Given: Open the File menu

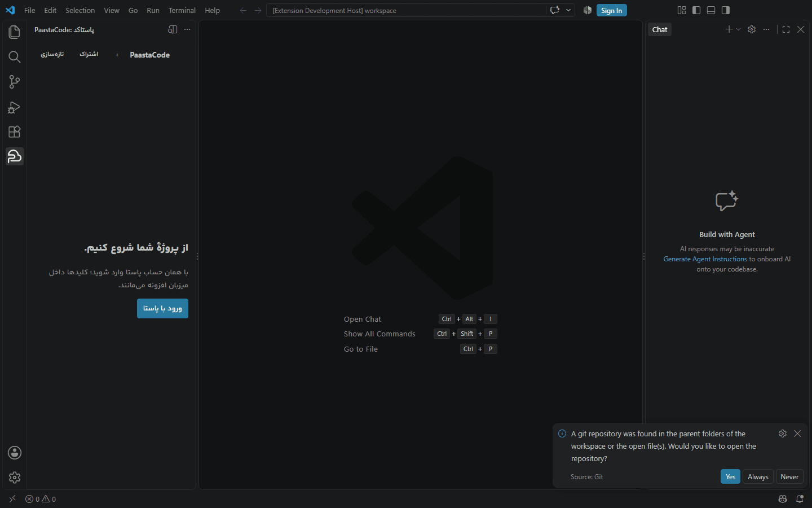Looking at the screenshot, I should coord(30,10).
